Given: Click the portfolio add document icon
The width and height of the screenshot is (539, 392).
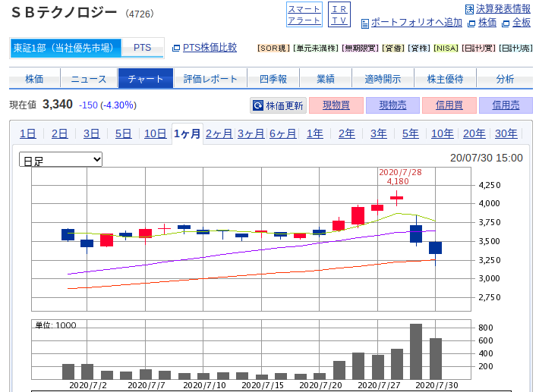Looking at the screenshot, I should tap(365, 24).
